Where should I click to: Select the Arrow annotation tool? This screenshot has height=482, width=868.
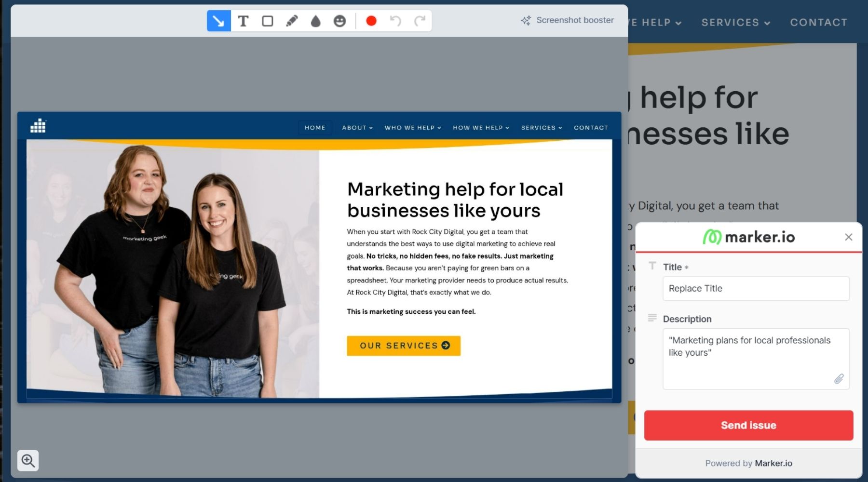218,21
